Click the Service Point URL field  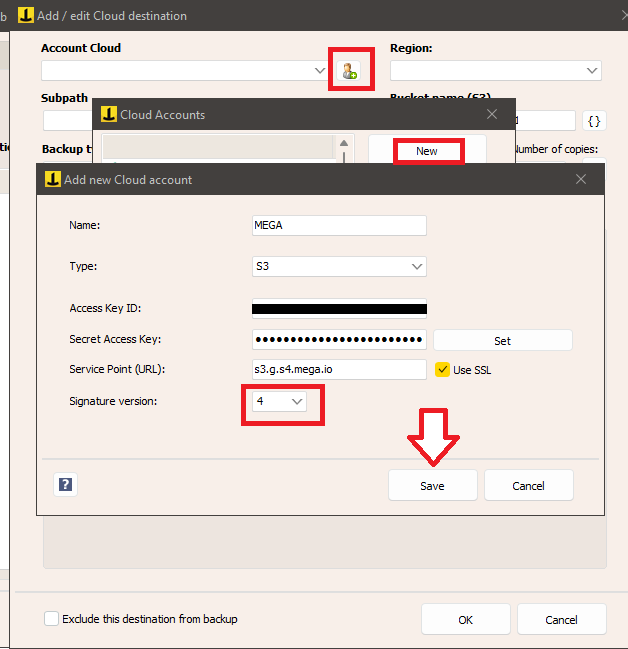(x=340, y=370)
